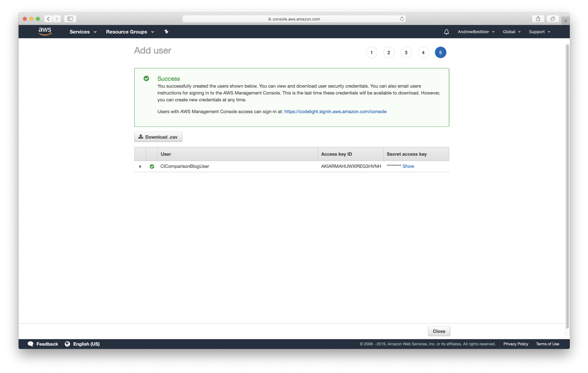Viewport: 588px width, 373px height.
Task: Show the secret access key
Action: pyautogui.click(x=408, y=166)
